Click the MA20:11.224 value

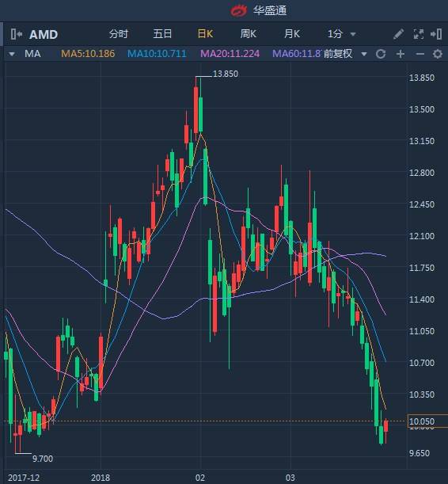coord(230,54)
